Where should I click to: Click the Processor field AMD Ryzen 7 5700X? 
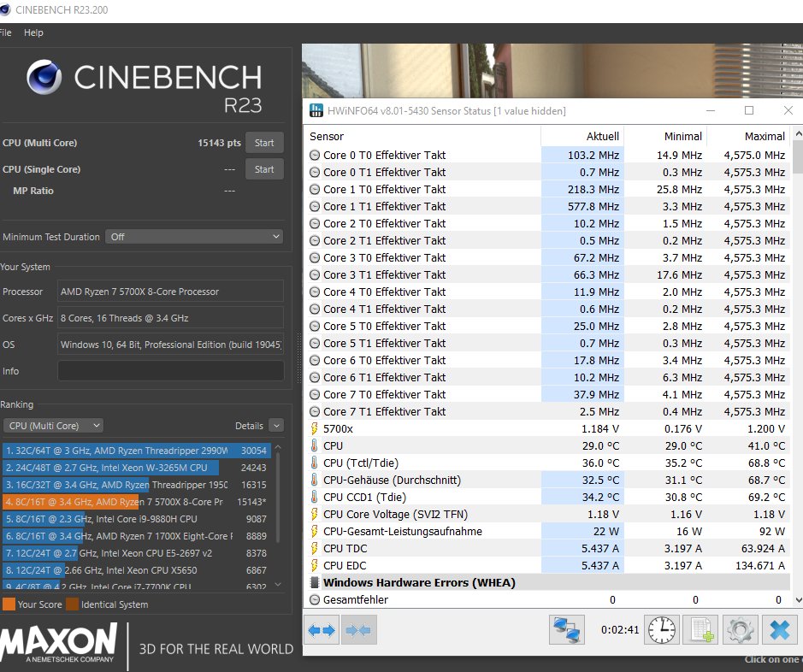pyautogui.click(x=170, y=292)
